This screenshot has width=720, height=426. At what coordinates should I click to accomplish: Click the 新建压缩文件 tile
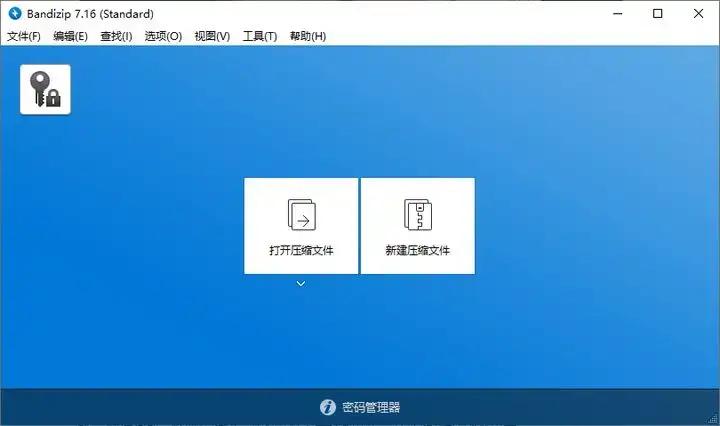tap(418, 226)
